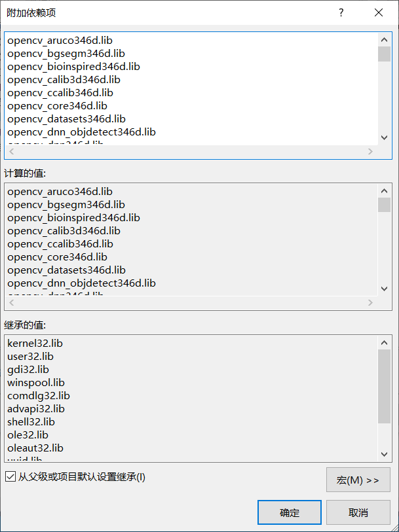Expand macros with 宏(M) >> button

pos(358,480)
